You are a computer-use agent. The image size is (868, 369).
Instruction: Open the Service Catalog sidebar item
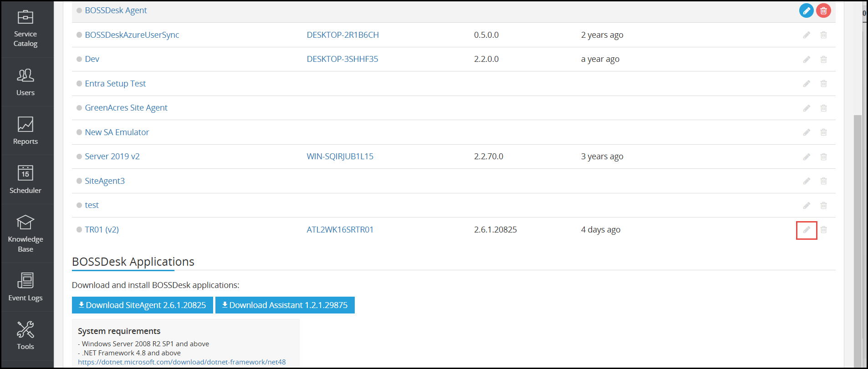pyautogui.click(x=26, y=29)
